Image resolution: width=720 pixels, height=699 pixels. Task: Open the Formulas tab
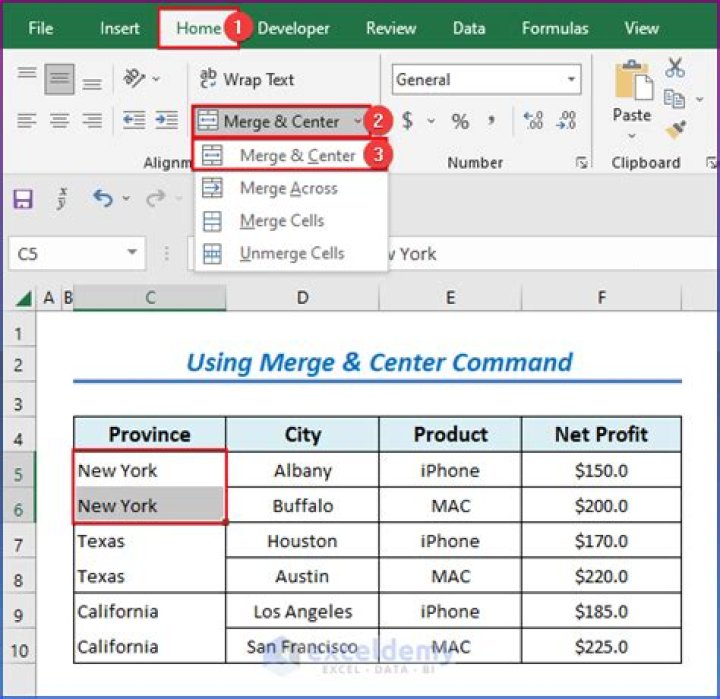555,28
